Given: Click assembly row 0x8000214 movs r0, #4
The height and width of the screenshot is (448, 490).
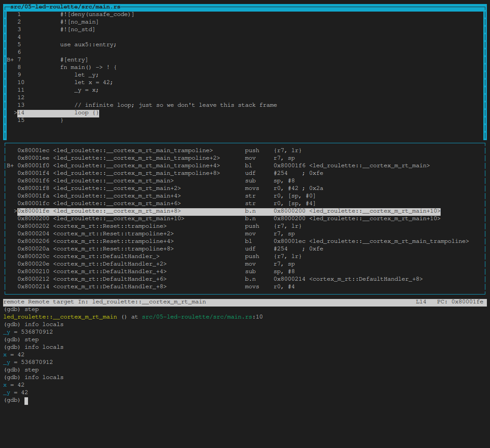Looking at the screenshot, I should 156,287.
